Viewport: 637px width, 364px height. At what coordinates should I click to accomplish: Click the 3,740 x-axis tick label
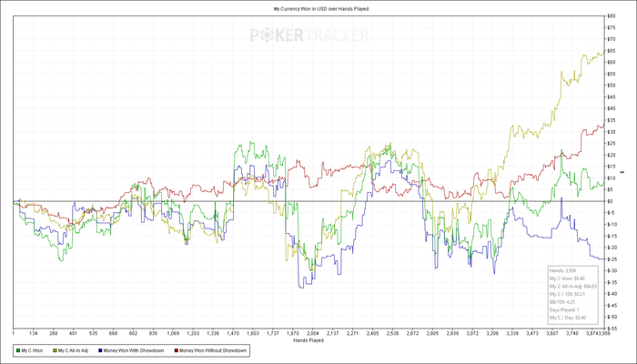(571, 333)
